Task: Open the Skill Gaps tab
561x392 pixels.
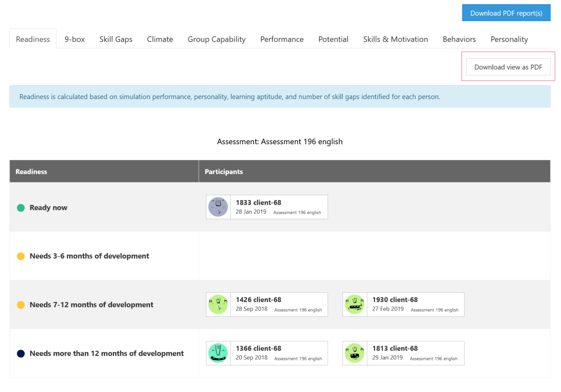Action: (x=116, y=39)
